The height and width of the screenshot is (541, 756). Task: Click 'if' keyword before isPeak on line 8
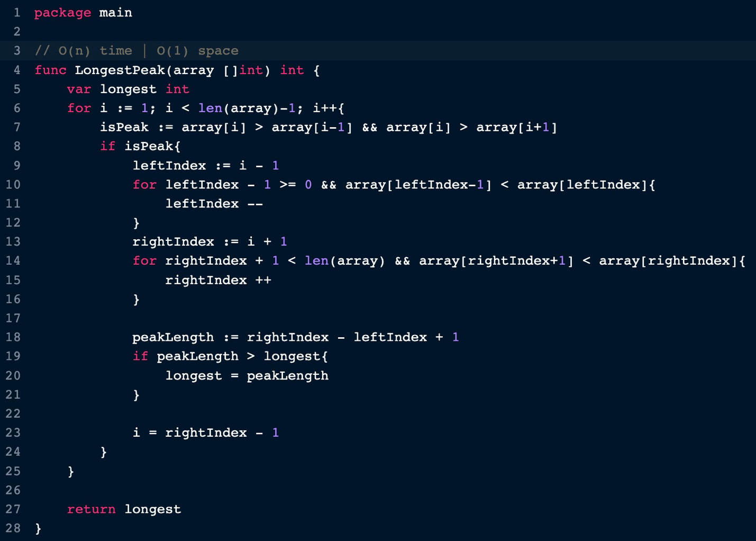tap(107, 146)
